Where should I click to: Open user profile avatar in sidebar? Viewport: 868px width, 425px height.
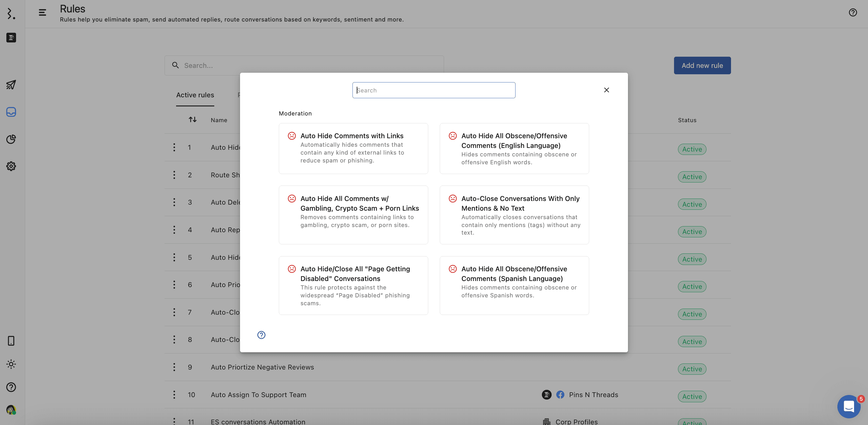[x=11, y=410]
